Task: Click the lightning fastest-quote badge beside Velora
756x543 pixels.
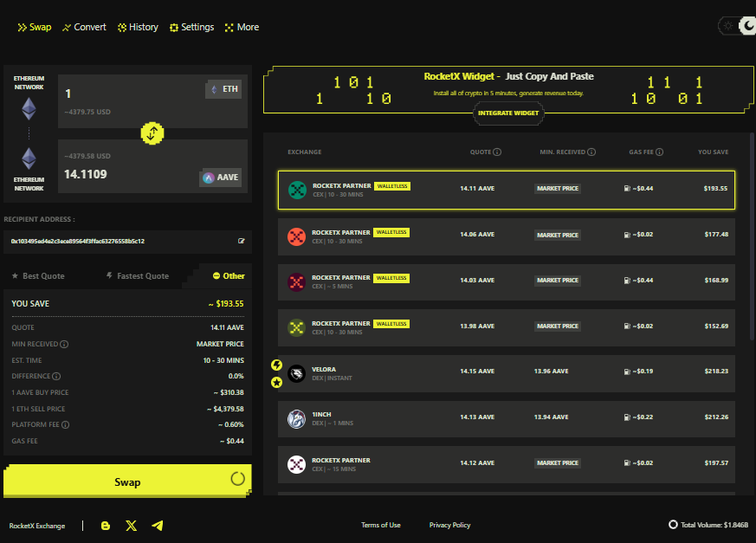Action: 276,365
